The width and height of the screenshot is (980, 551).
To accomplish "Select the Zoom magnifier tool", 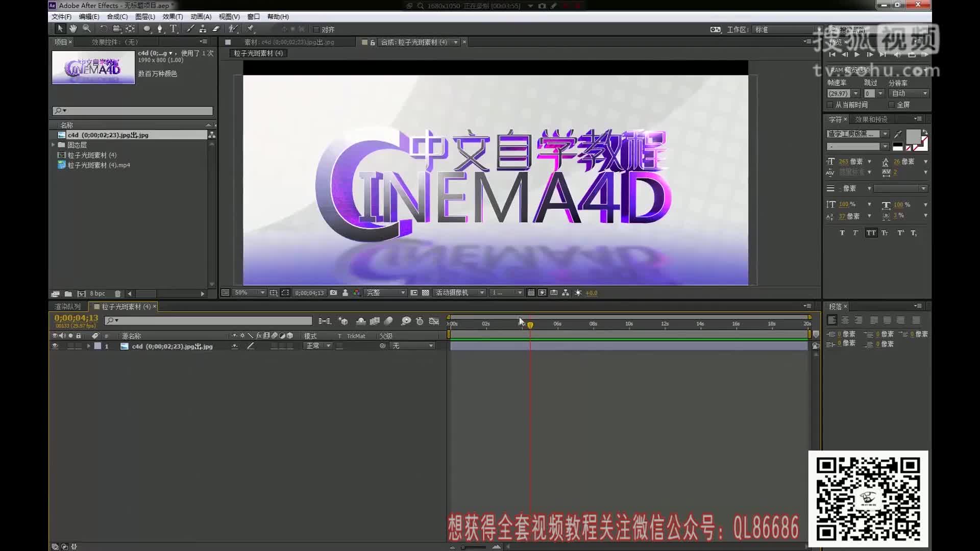I will [87, 29].
